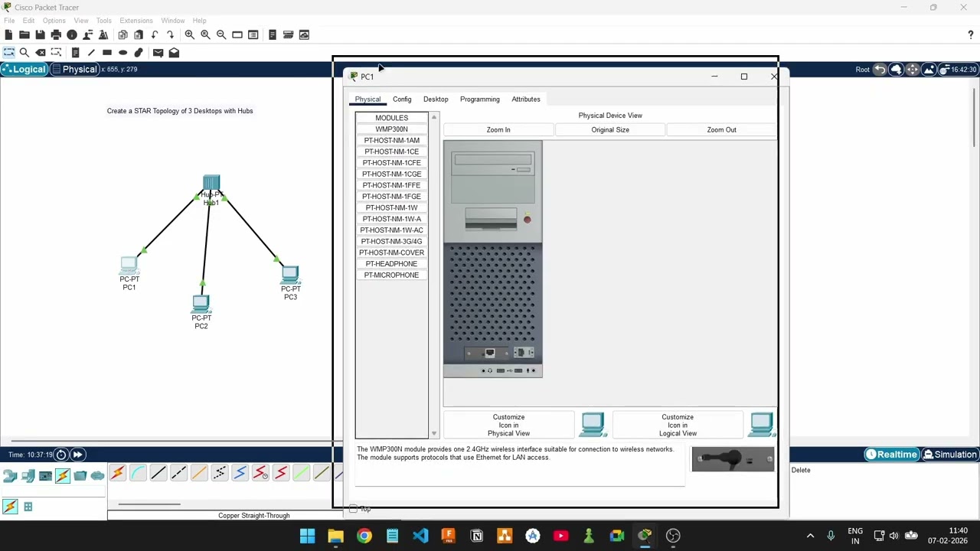This screenshot has width=980, height=551.
Task: Click the Automatically Choose Connection lightning icon
Action: pyautogui.click(x=117, y=473)
